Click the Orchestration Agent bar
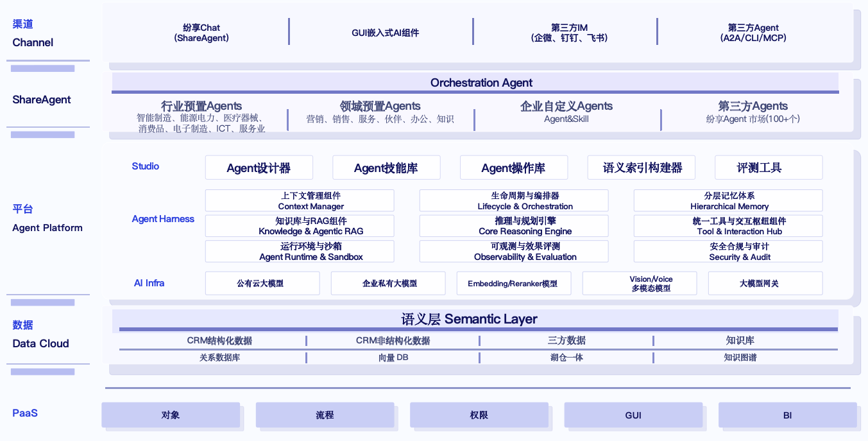 tap(475, 83)
